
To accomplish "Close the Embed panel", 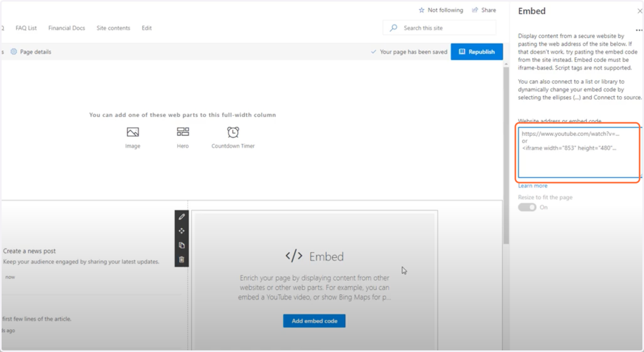I will 639,11.
